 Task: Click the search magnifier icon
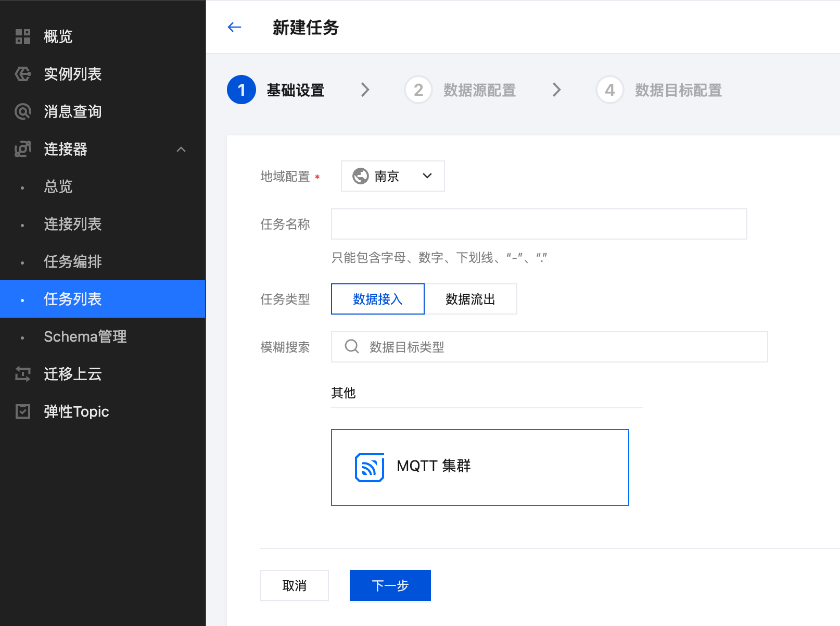click(352, 346)
